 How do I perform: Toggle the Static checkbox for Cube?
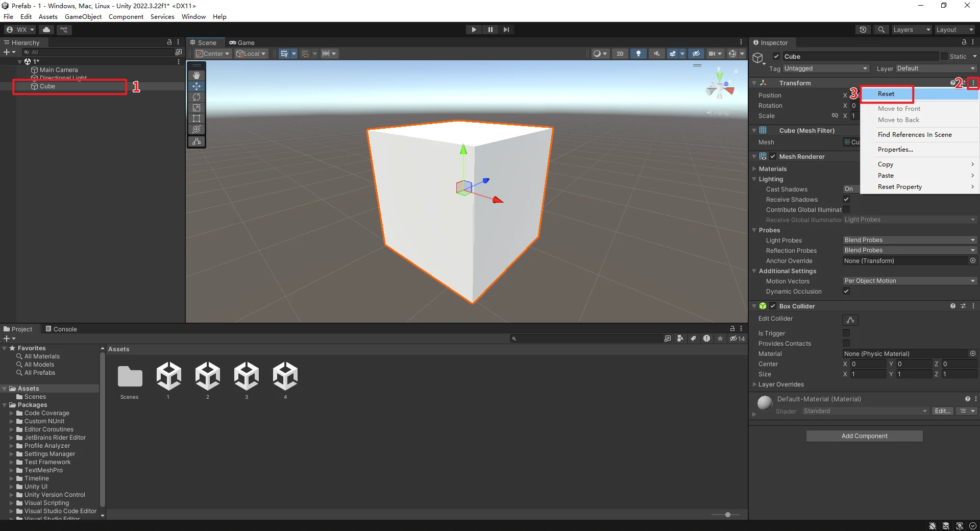944,57
